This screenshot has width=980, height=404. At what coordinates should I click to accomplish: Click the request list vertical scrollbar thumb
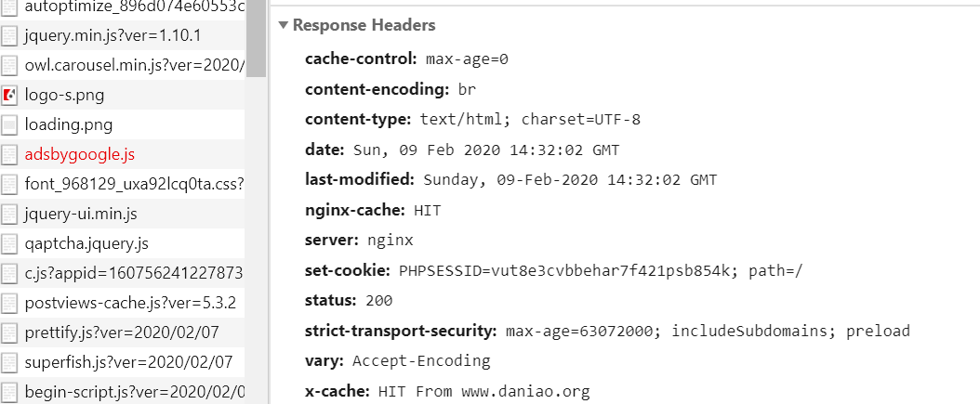(x=256, y=37)
